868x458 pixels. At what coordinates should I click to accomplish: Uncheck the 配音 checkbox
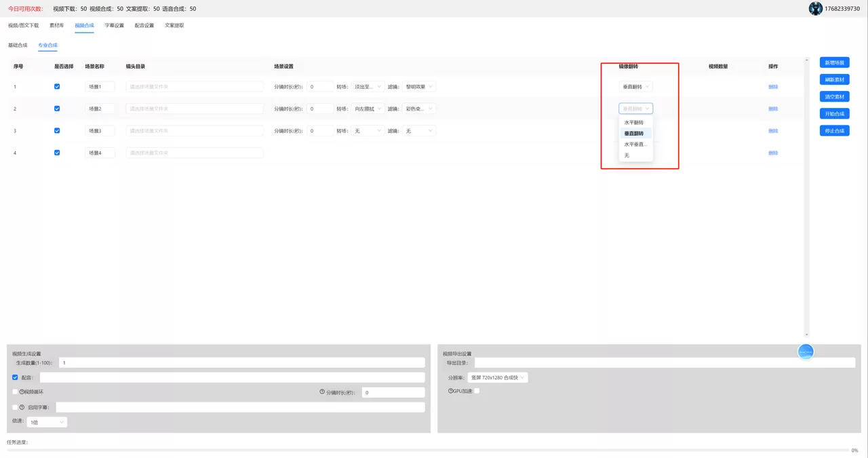coord(16,377)
